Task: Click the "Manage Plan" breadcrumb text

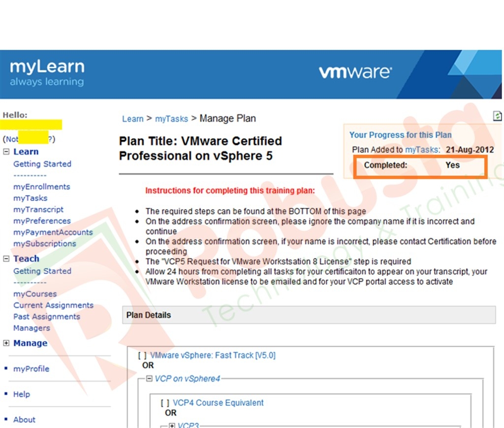Action: point(227,118)
